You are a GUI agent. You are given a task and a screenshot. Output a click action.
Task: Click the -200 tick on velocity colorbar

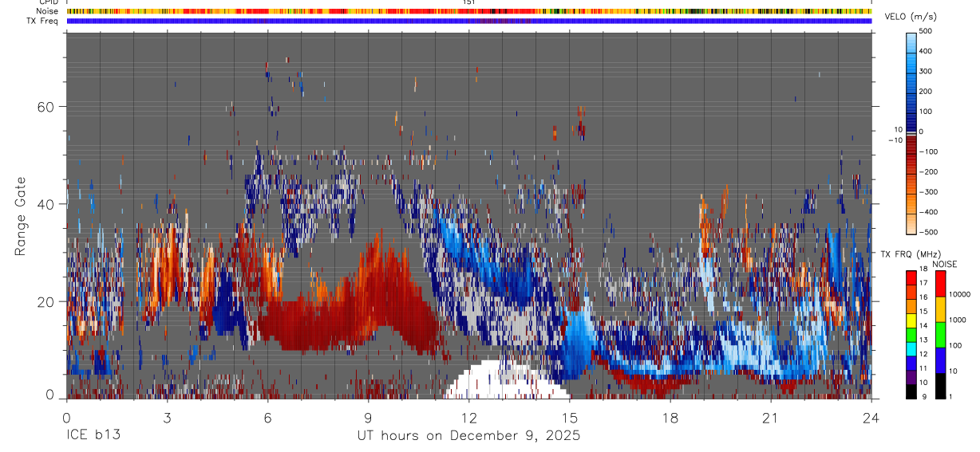(930, 171)
